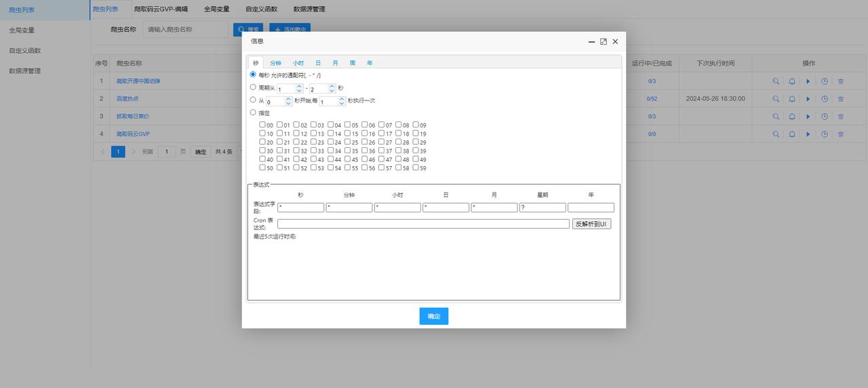This screenshot has height=388, width=868.
Task: Select the 周期从 radio option
Action: click(x=253, y=87)
